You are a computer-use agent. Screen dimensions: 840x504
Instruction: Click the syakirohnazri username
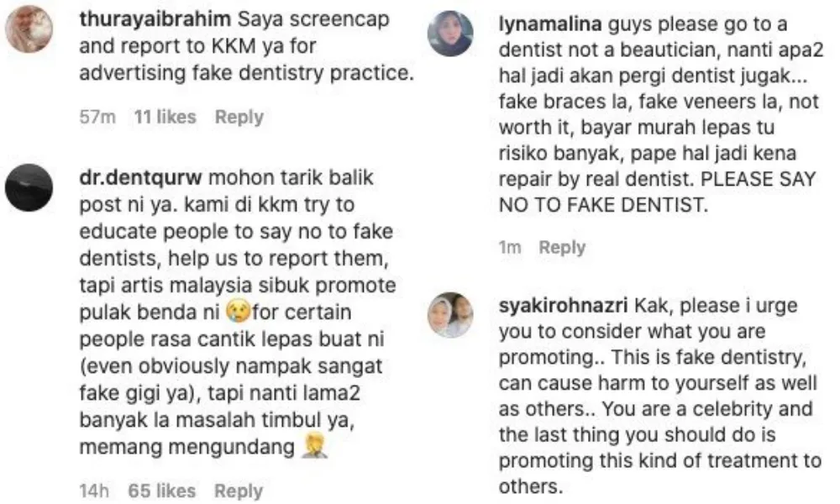click(x=563, y=306)
